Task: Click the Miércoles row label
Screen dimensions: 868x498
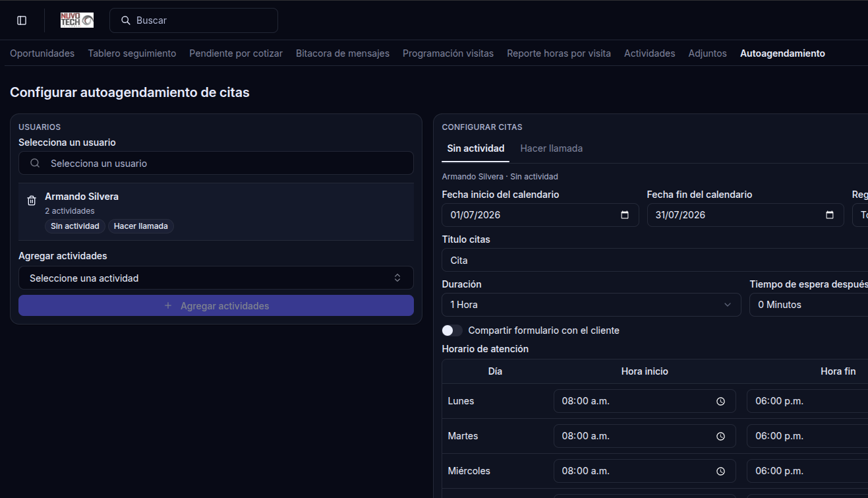Action: tap(469, 471)
